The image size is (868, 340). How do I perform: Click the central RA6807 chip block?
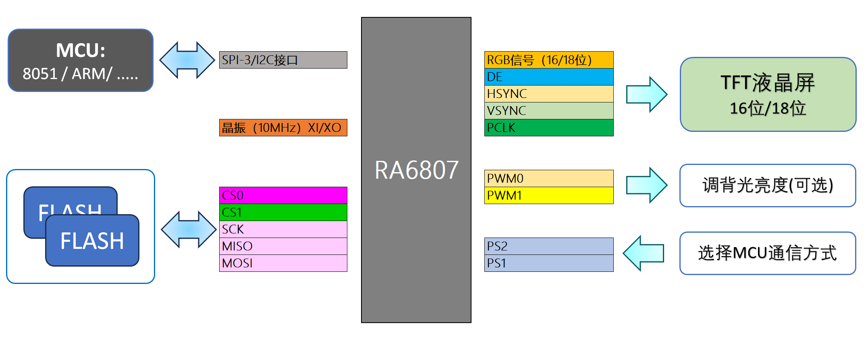pos(416,170)
